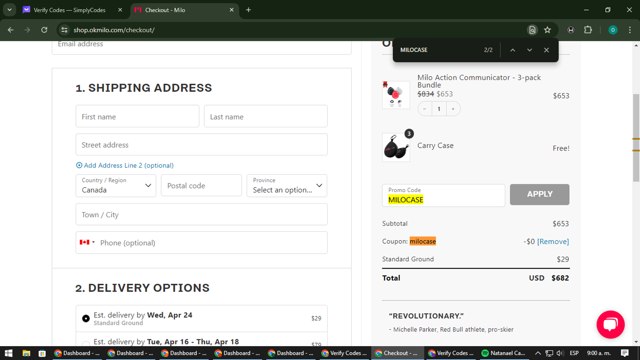Image resolution: width=640 pixels, height=360 pixels.
Task: Go back using the browser back arrow
Action: click(11, 30)
